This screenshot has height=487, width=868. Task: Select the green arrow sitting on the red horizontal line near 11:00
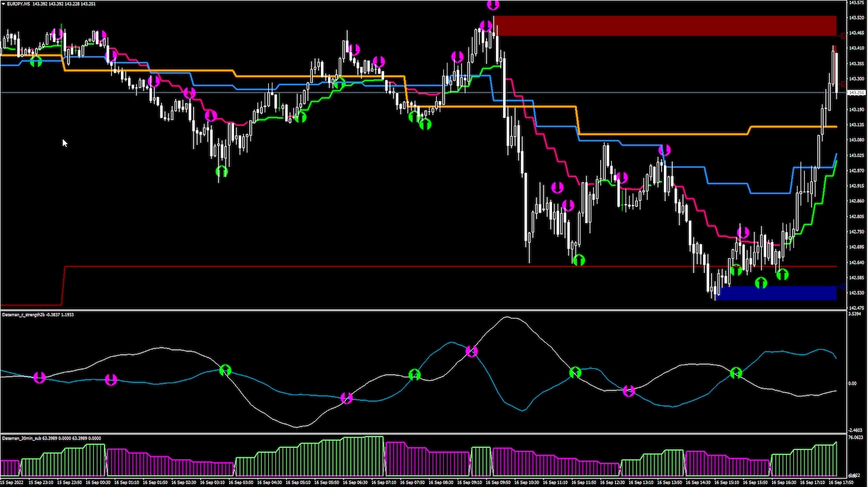[x=578, y=260]
